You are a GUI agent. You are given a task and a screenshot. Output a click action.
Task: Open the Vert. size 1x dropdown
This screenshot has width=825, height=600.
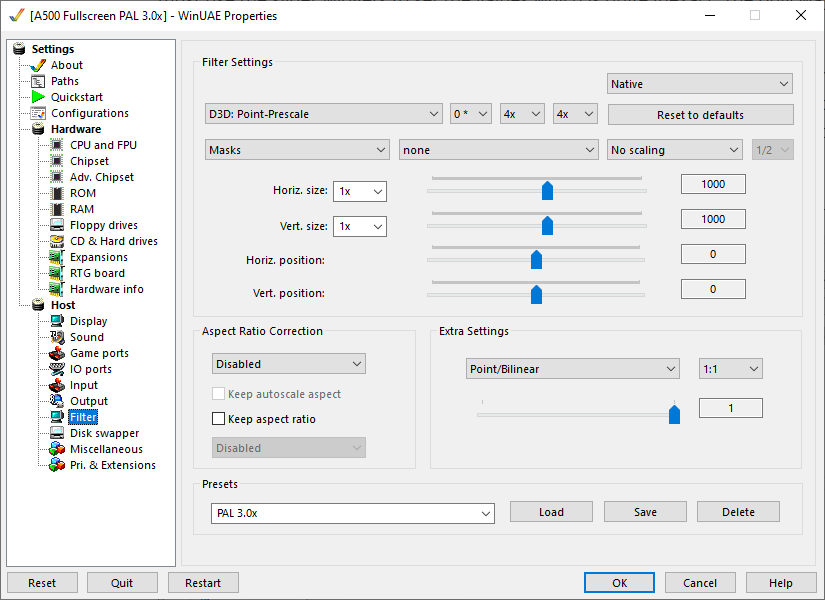360,226
